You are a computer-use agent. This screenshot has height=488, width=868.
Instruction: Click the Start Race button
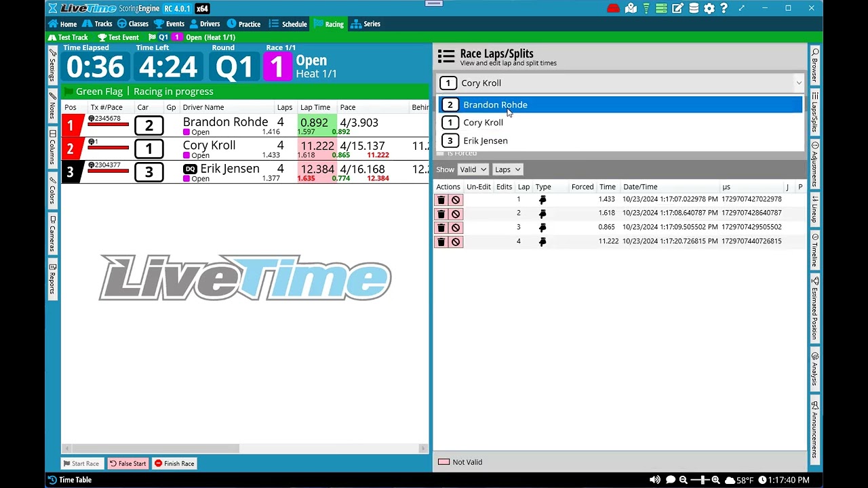click(81, 464)
